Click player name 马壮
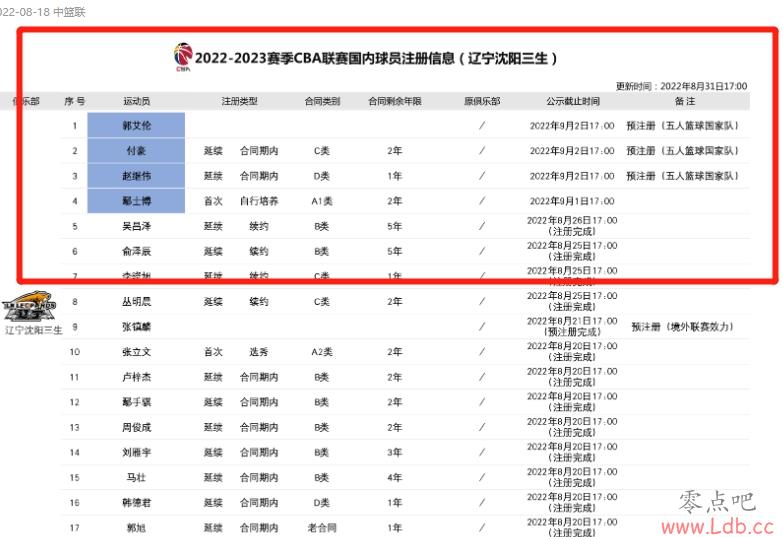 tap(136, 478)
